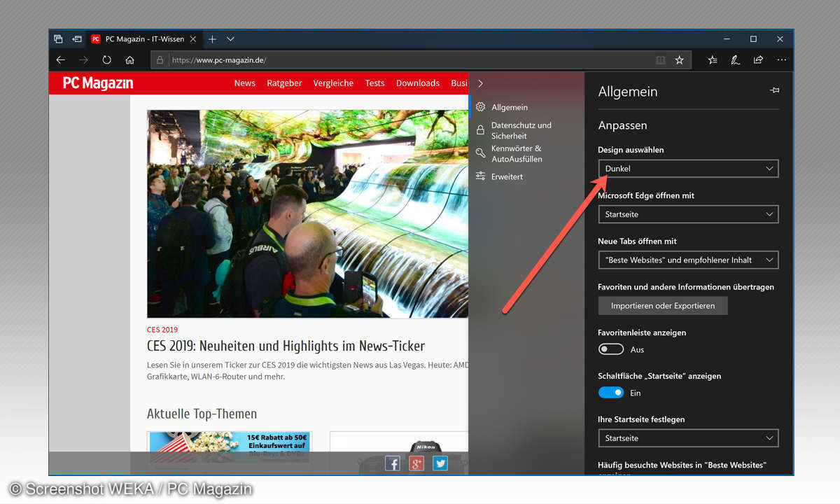Share this page icon

758,60
